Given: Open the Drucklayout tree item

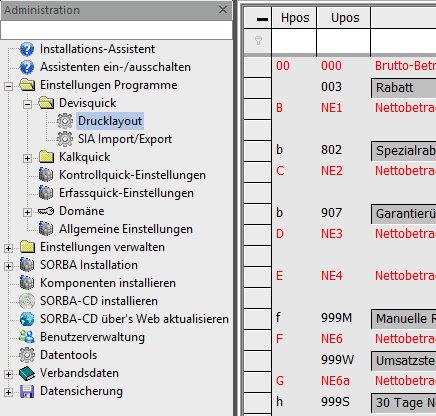Looking at the screenshot, I should [x=110, y=121].
